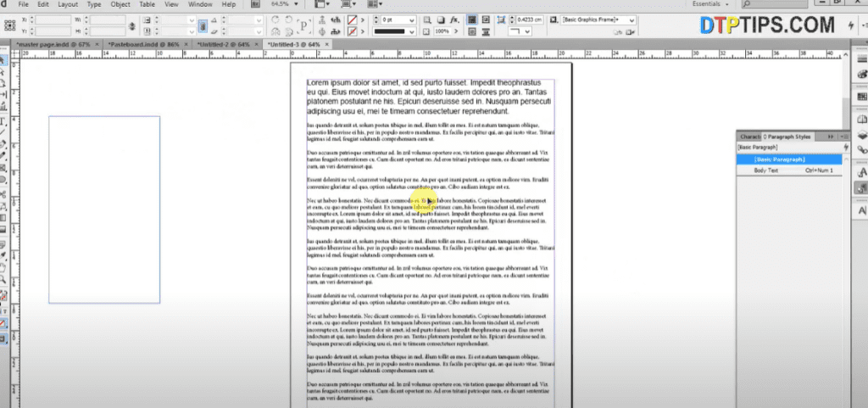Open the fx effects button
The image size is (868, 408).
(454, 20)
